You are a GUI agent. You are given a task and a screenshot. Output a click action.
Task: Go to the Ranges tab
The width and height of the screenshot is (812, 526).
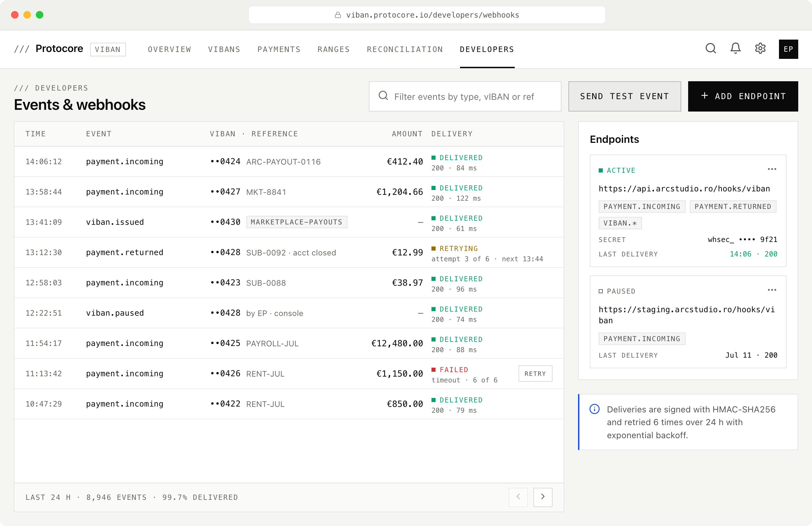click(x=333, y=49)
